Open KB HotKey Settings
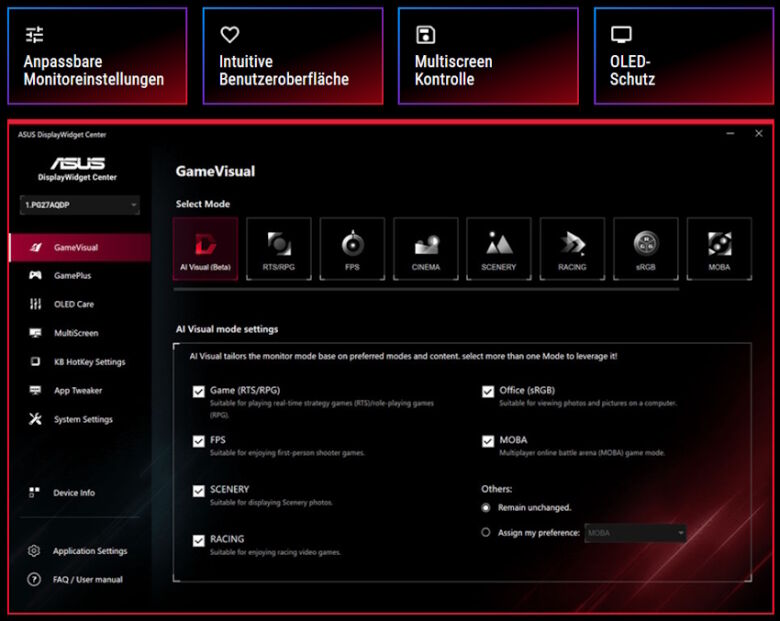 (x=80, y=362)
